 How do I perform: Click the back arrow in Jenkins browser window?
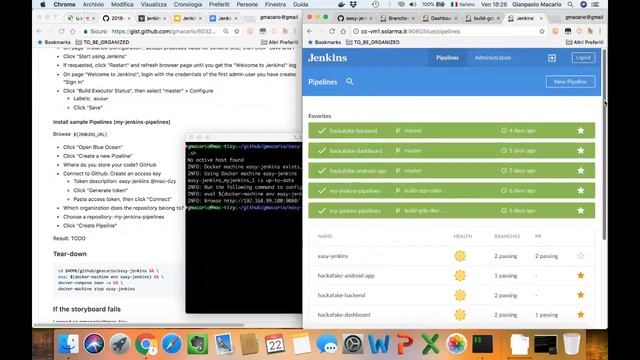point(309,31)
